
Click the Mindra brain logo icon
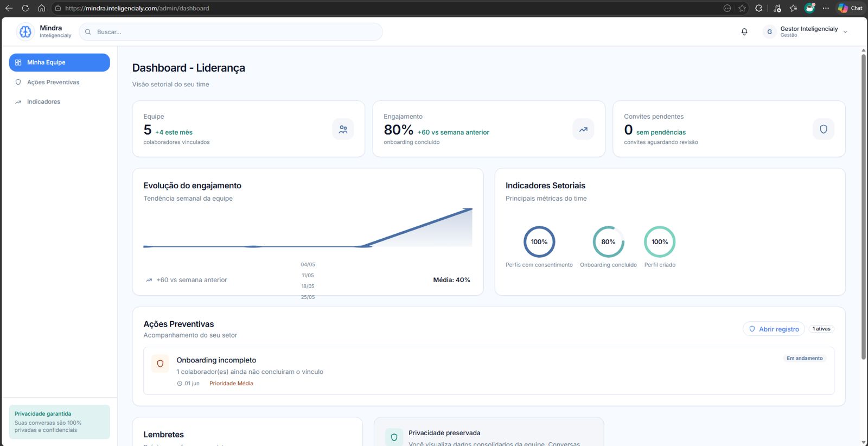tap(25, 32)
